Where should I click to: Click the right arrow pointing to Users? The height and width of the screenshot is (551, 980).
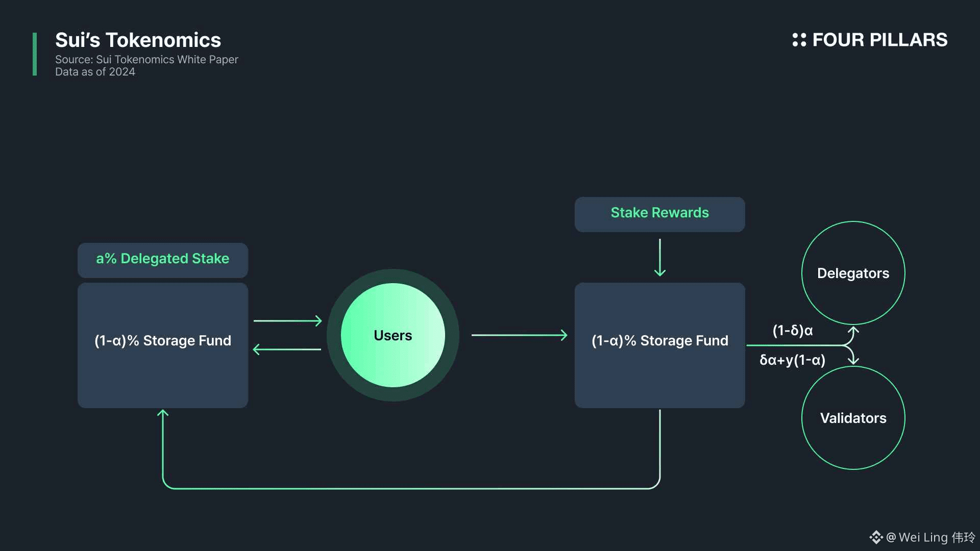[287, 321]
